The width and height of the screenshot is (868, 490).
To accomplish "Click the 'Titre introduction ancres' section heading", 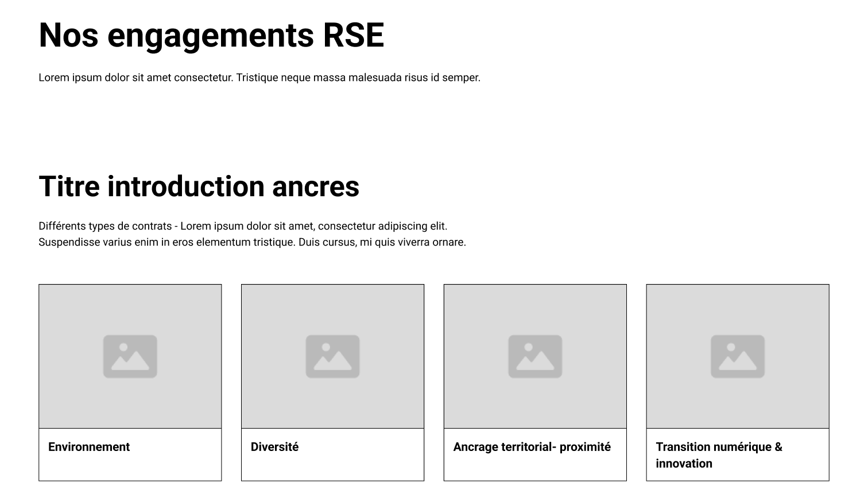I will 199,186.
